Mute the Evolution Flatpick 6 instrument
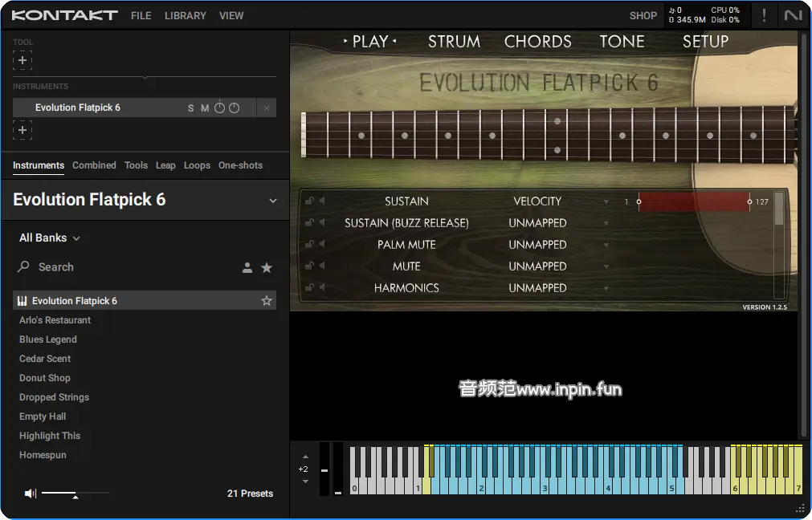Viewport: 812px width, 520px height. pyautogui.click(x=205, y=108)
